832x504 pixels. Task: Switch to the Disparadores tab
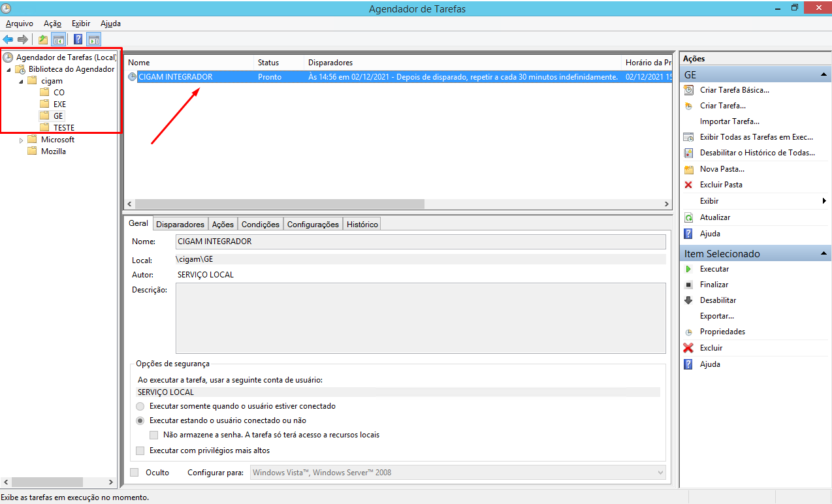click(x=180, y=224)
